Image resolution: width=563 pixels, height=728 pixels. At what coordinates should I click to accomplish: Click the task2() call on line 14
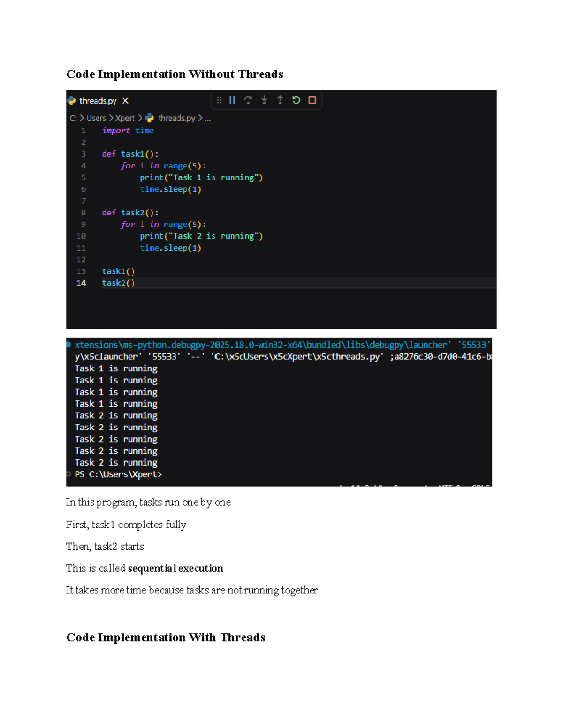pos(118,283)
